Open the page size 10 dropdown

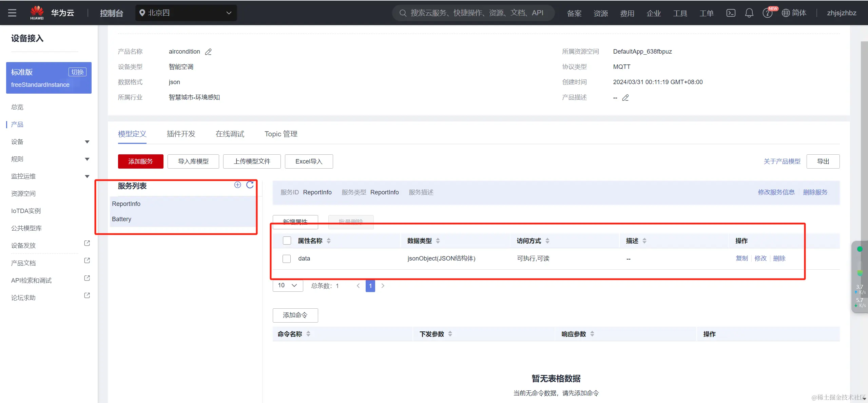point(287,285)
